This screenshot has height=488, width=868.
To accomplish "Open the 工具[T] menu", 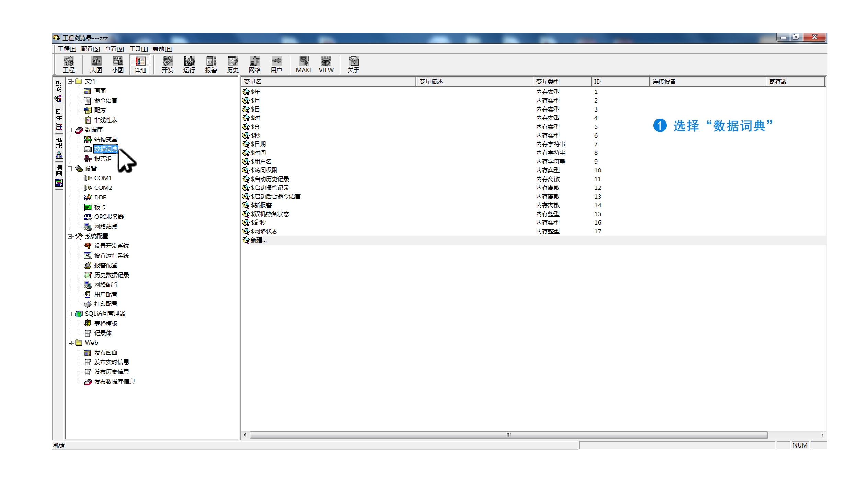I will tap(138, 49).
